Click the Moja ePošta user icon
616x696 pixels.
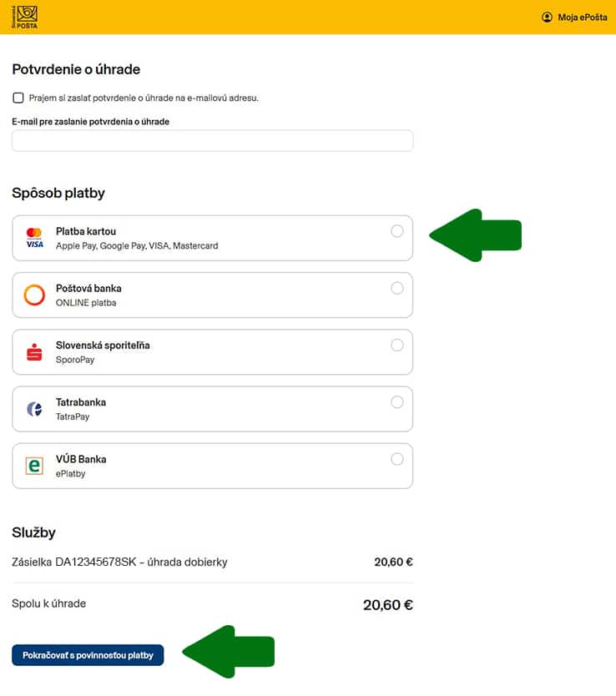[547, 17]
